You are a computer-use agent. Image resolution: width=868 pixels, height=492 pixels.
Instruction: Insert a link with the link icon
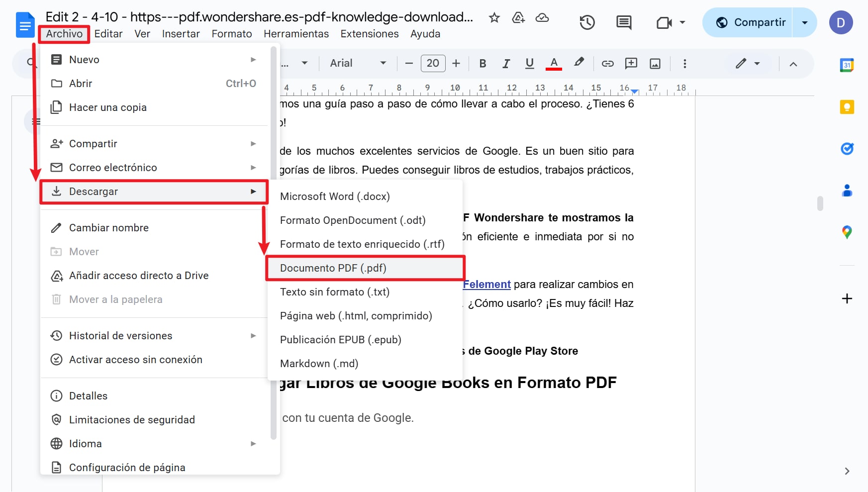[x=607, y=63]
